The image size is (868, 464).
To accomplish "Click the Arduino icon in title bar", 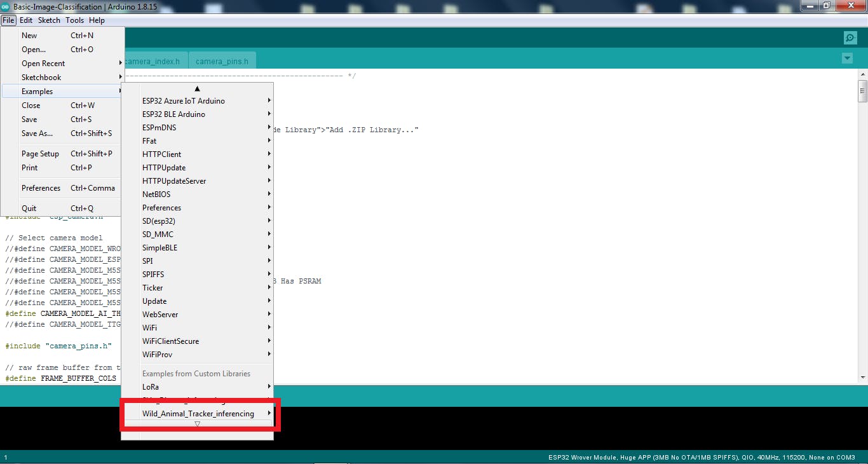I will coord(6,6).
